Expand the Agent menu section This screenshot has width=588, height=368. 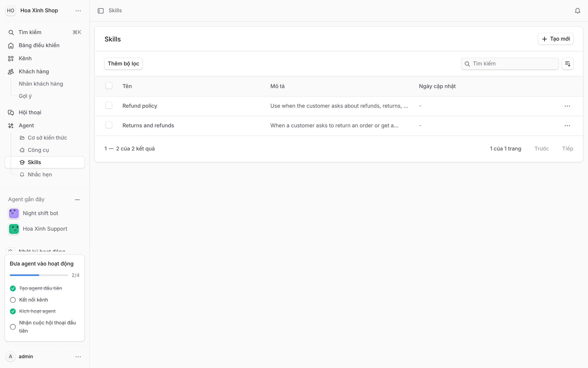[x=45, y=126]
